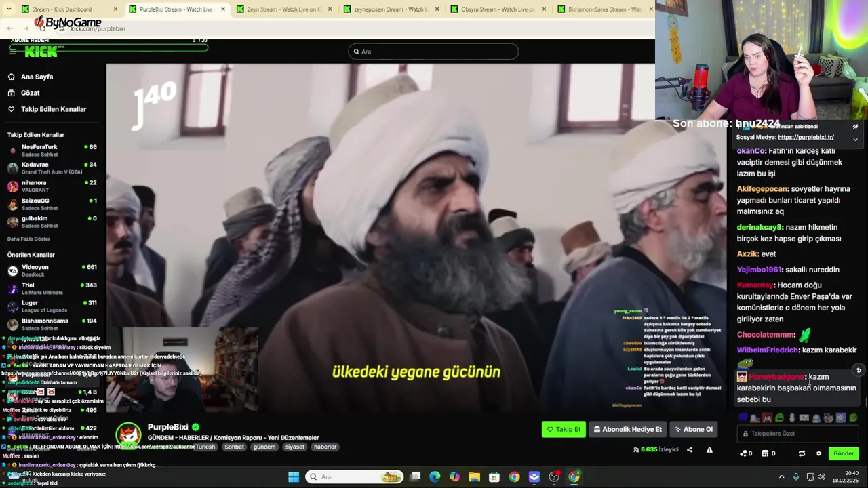Click taskbar search box Ara
The height and width of the screenshot is (488, 868).
pyautogui.click(x=354, y=476)
